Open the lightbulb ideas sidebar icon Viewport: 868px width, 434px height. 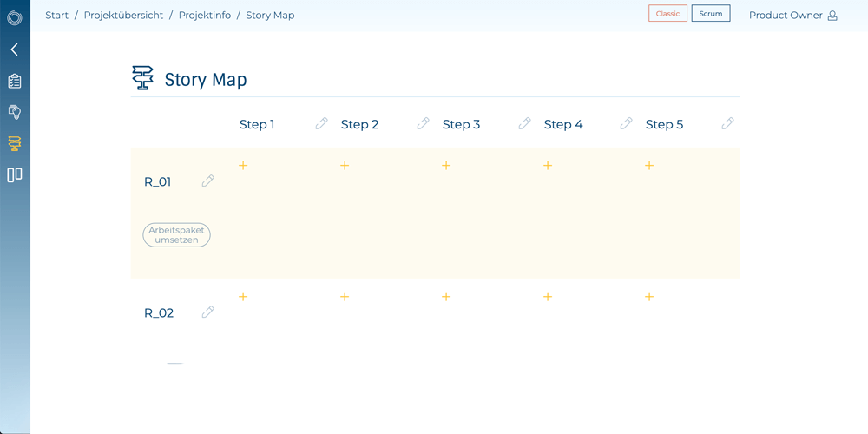coord(14,112)
